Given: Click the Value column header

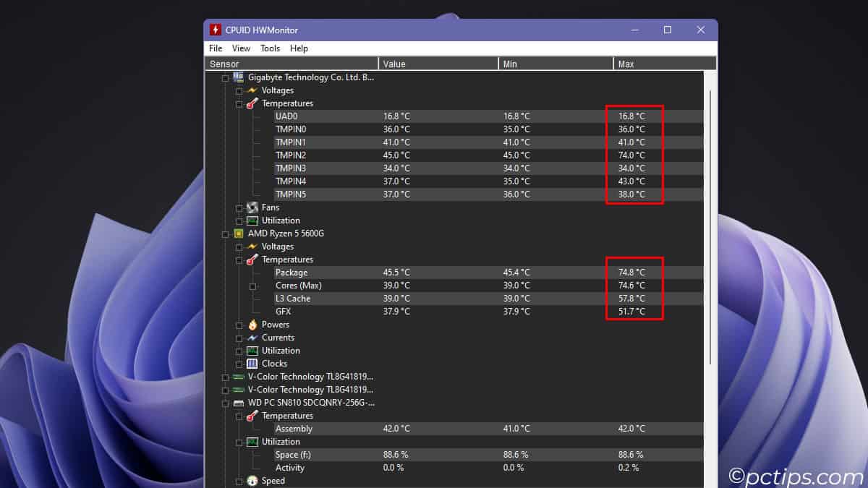Looking at the screenshot, I should pos(438,64).
